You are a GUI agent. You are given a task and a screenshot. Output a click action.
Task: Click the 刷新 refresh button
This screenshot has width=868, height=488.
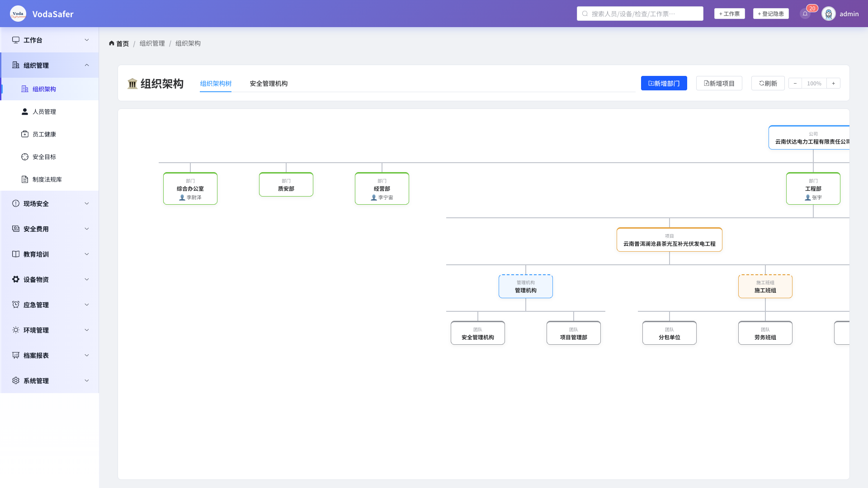coord(768,83)
